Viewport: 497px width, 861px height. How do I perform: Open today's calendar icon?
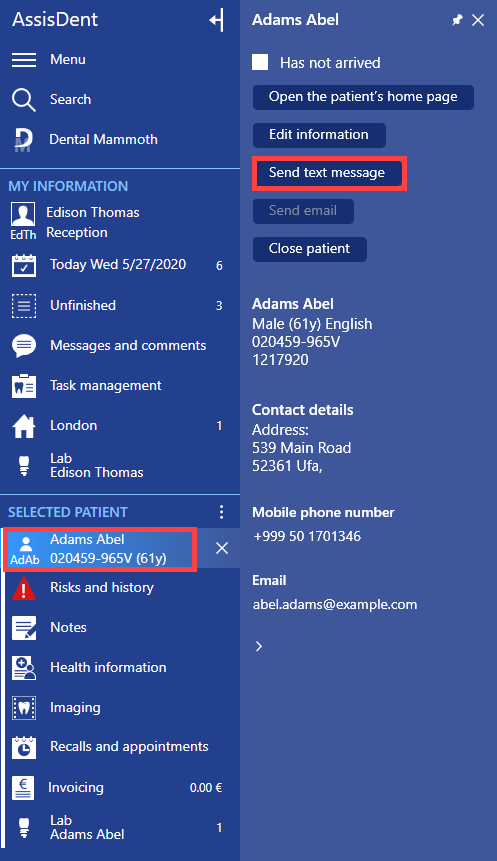point(24,265)
